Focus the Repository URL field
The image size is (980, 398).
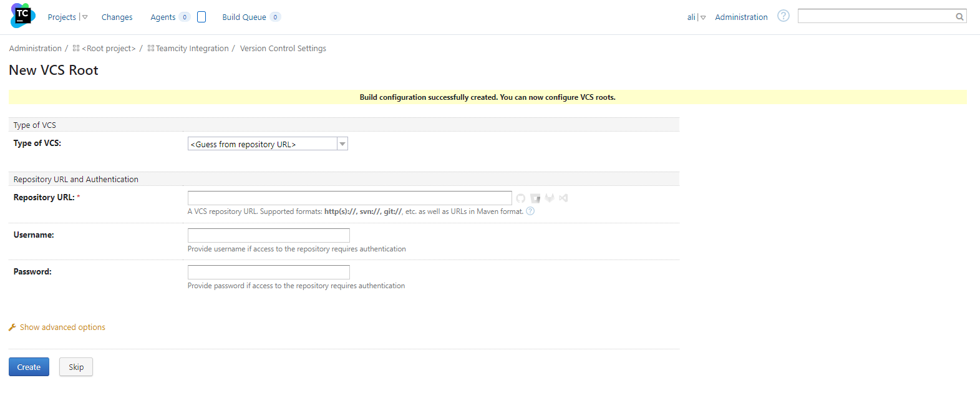(349, 198)
